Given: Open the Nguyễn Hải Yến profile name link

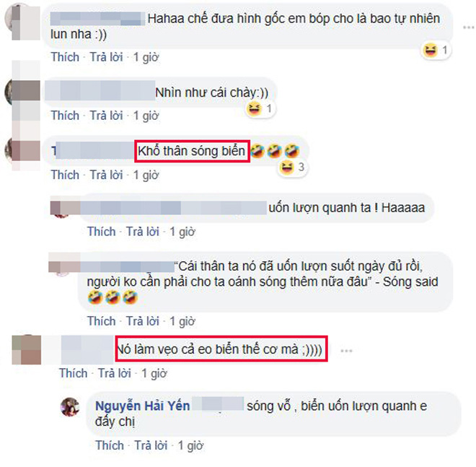Looking at the screenshot, I should [142, 406].
